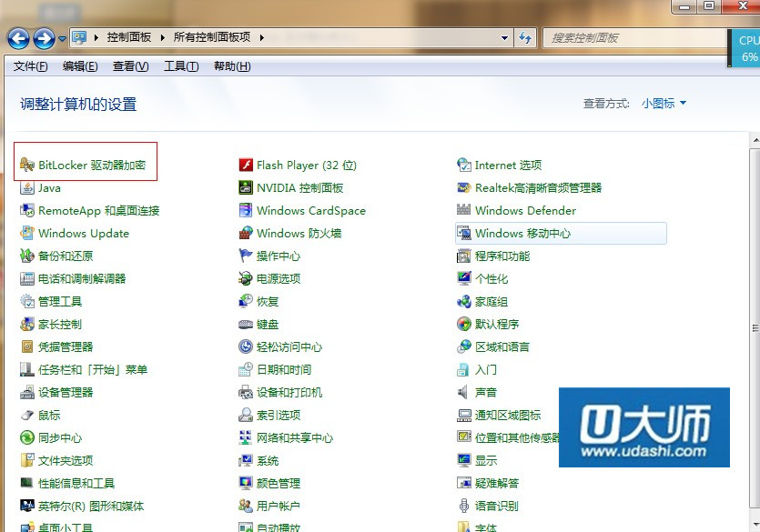Open the 颜色管理 link

coord(279,484)
